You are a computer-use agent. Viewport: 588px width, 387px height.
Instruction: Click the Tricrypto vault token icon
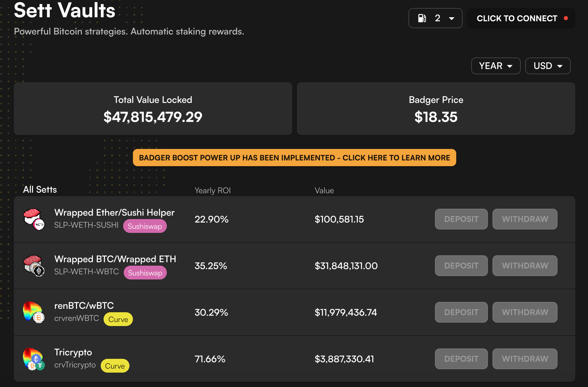(x=34, y=359)
